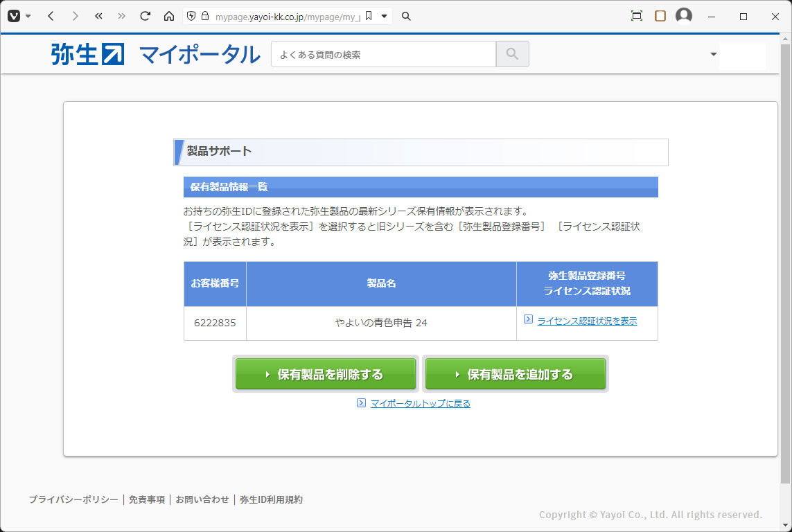Open the search field magnifier in toolbar
The width and height of the screenshot is (792, 532).
(x=406, y=16)
